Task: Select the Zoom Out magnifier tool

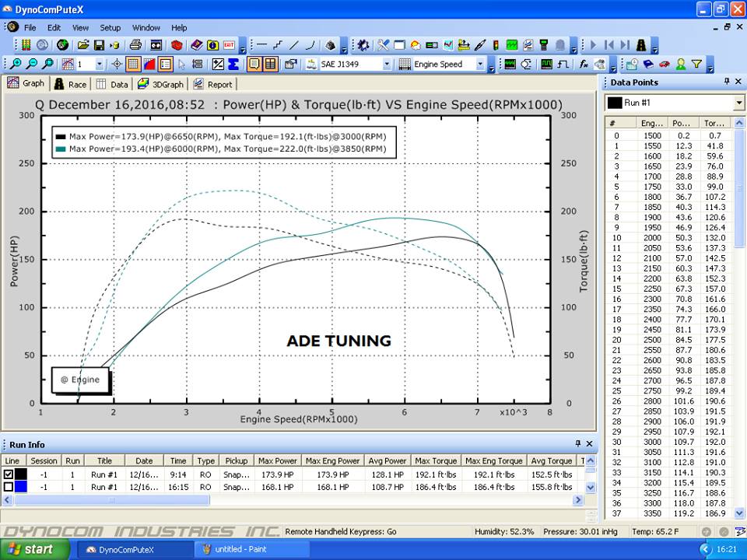Action: [32, 64]
